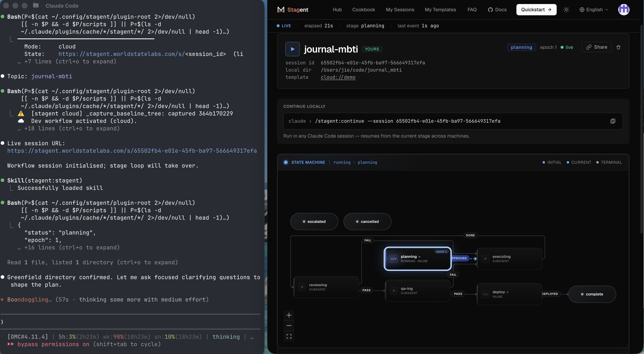
Task: Click the executing node sparkle icon
Action: tap(485, 259)
